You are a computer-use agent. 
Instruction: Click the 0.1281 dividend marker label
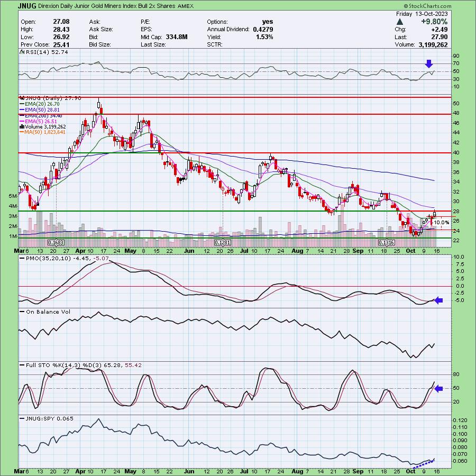[223, 243]
